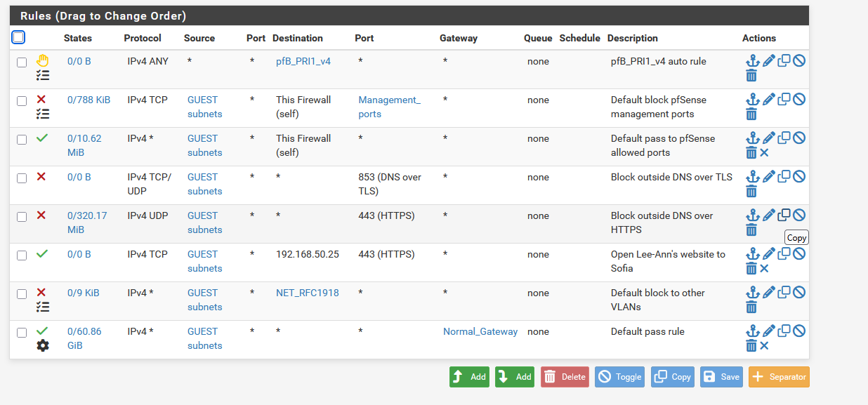
Task: Edit the Block outside DNS over TLS rule
Action: (x=768, y=177)
